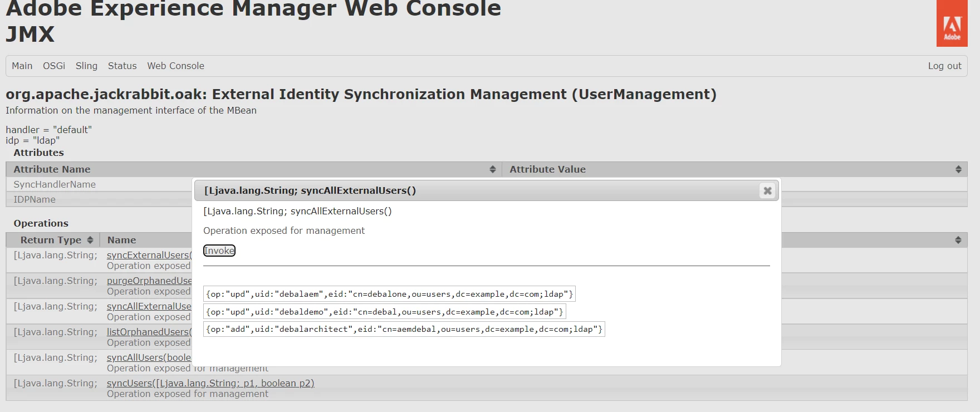Image resolution: width=980 pixels, height=412 pixels.
Task: Sort by Attribute Value arrows
Action: (x=958, y=169)
